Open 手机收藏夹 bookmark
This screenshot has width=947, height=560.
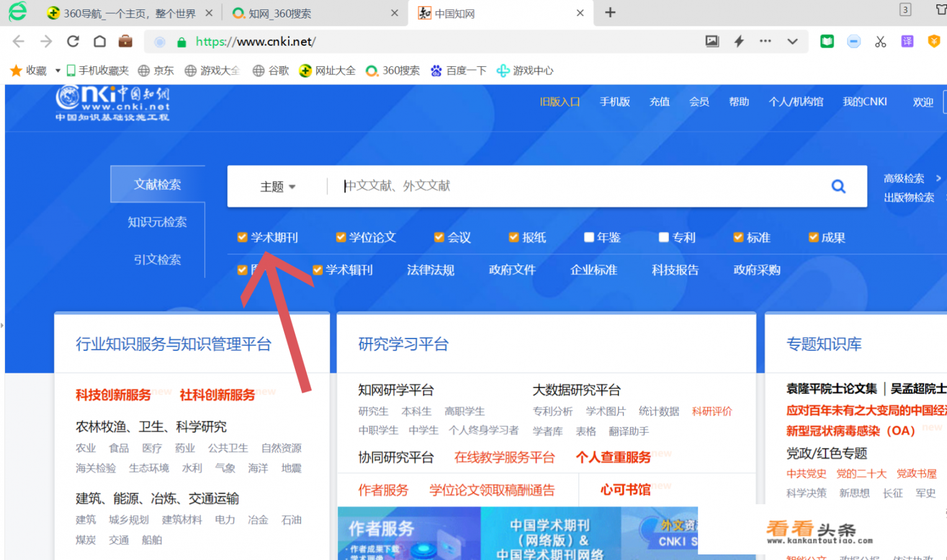tap(97, 71)
